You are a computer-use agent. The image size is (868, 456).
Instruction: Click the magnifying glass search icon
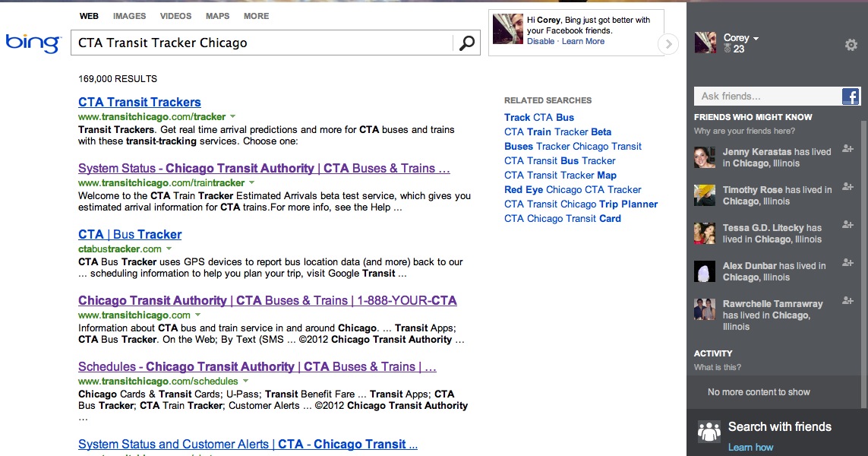[467, 43]
